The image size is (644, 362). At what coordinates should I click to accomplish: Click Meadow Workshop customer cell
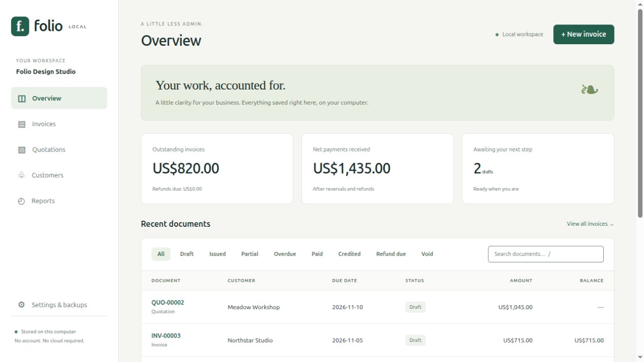(x=254, y=307)
